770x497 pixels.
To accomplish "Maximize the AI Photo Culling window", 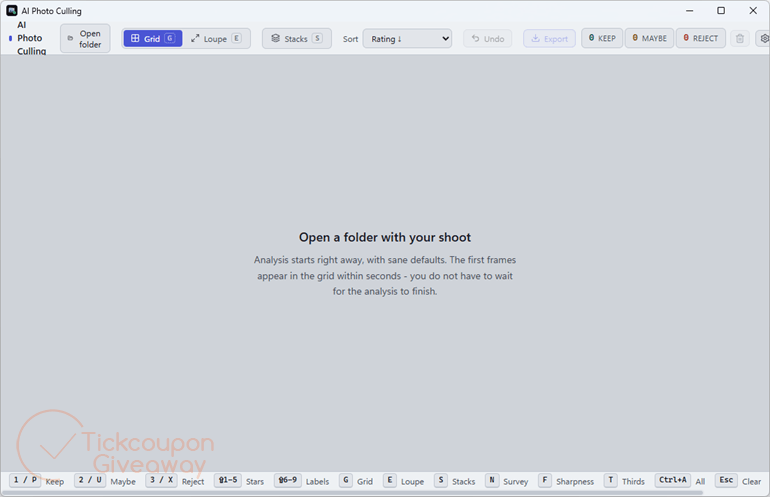I will (721, 10).
